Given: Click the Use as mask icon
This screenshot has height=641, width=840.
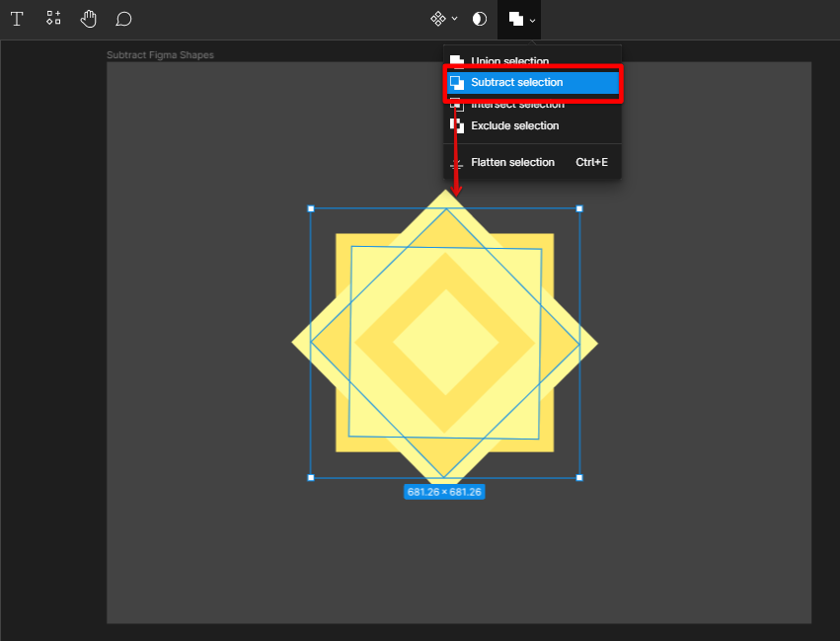Looking at the screenshot, I should pyautogui.click(x=480, y=19).
